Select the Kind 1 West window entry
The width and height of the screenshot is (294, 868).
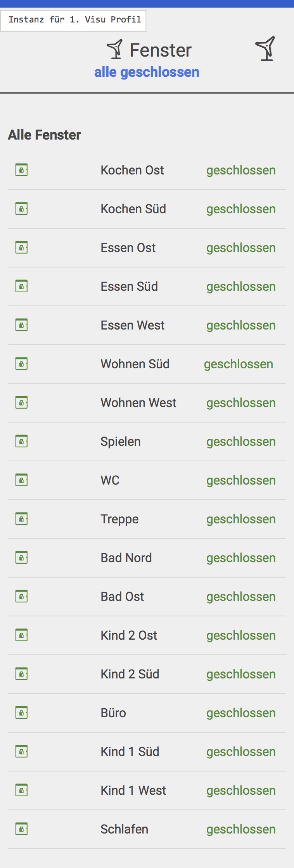click(x=133, y=790)
